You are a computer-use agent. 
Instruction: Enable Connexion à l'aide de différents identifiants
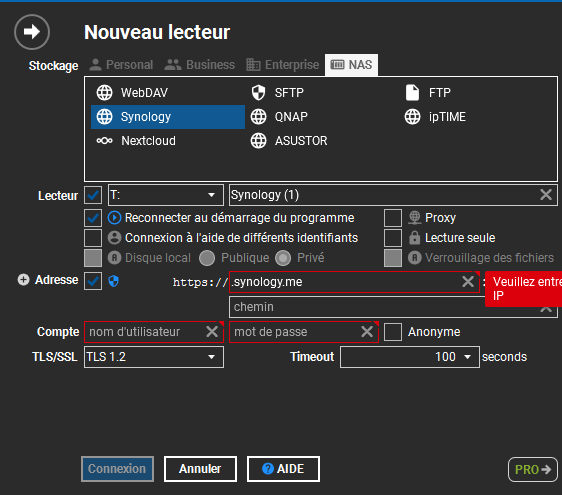click(x=93, y=238)
